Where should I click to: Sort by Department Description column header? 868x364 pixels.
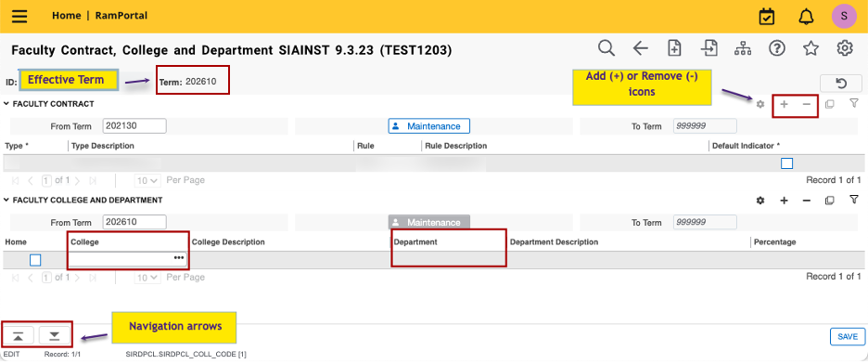pyautogui.click(x=555, y=242)
